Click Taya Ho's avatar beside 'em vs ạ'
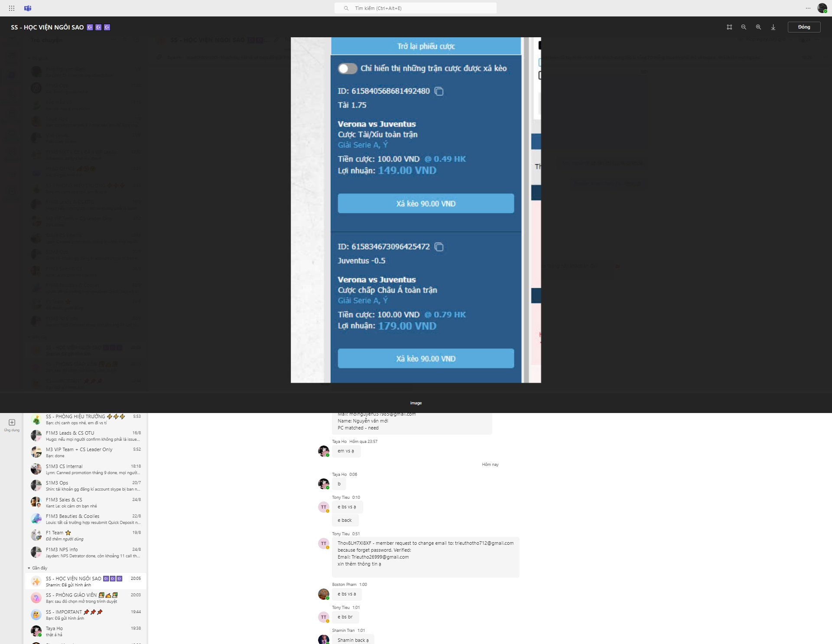This screenshot has width=832, height=644. coord(323,451)
